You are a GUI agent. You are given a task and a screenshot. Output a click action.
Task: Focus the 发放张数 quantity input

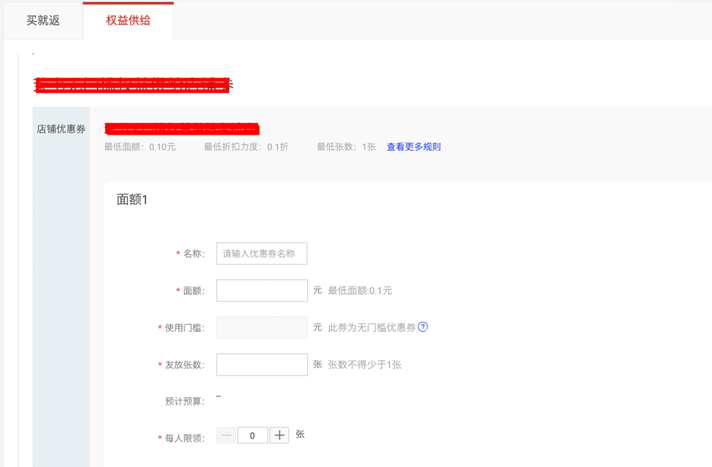(x=261, y=365)
